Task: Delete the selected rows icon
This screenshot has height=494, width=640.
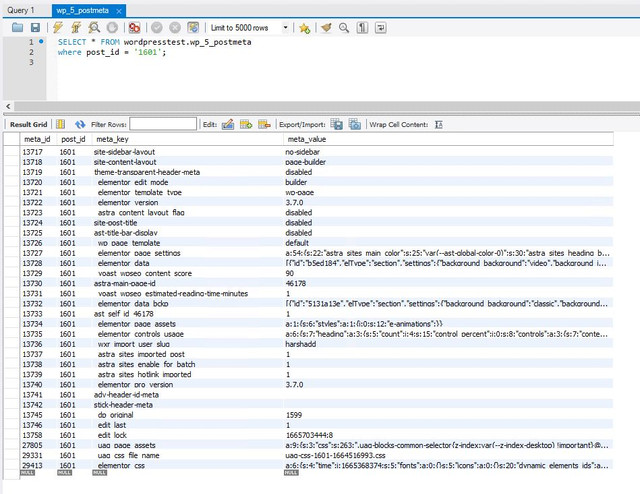Action: pos(264,124)
